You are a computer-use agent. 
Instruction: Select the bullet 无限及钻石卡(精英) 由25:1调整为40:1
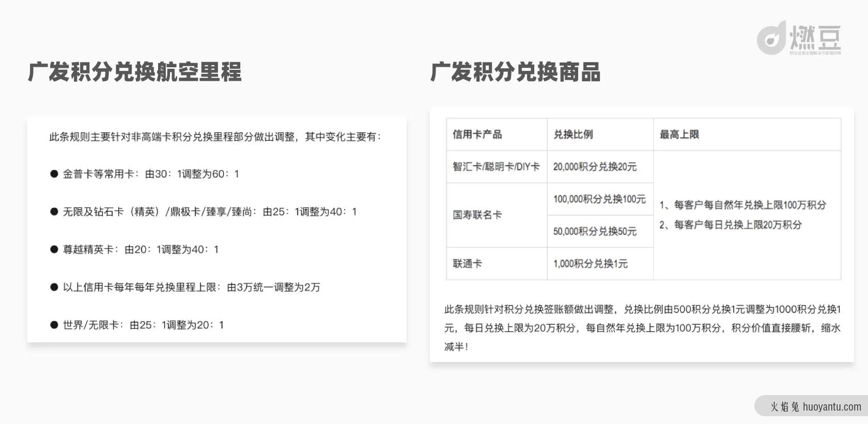click(203, 212)
